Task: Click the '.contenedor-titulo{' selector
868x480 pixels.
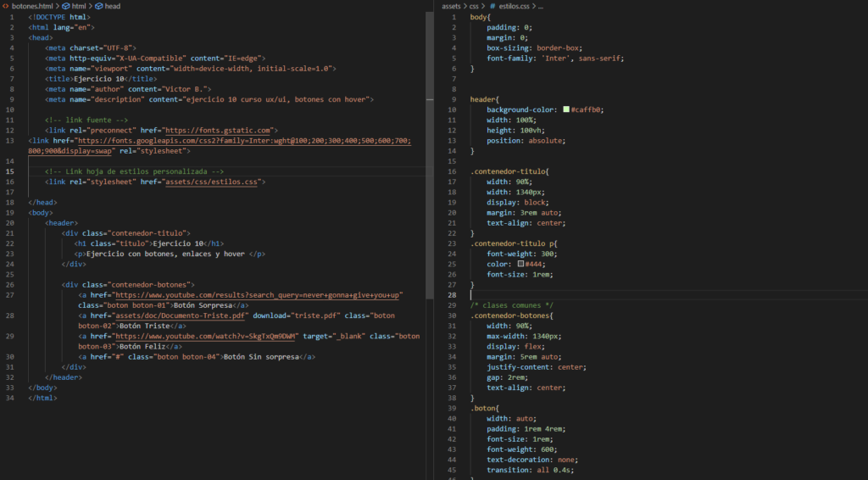Action: [x=509, y=171]
